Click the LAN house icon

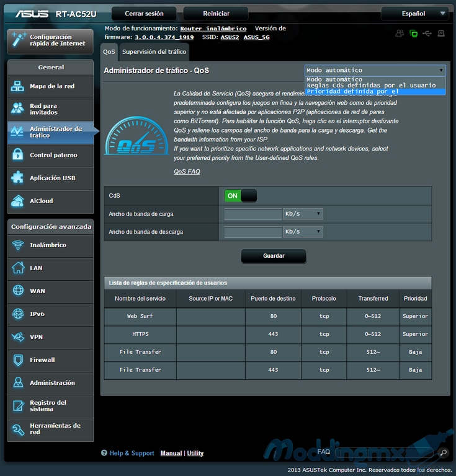(x=18, y=268)
